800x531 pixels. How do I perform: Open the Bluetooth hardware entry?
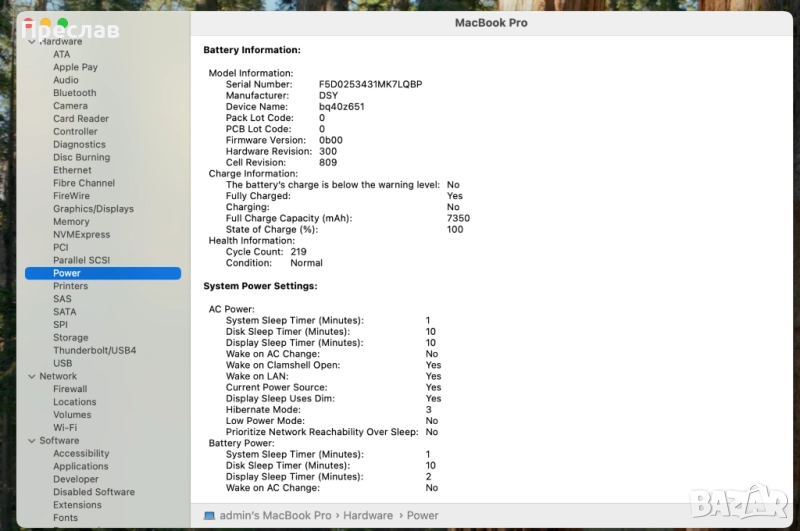coord(75,93)
